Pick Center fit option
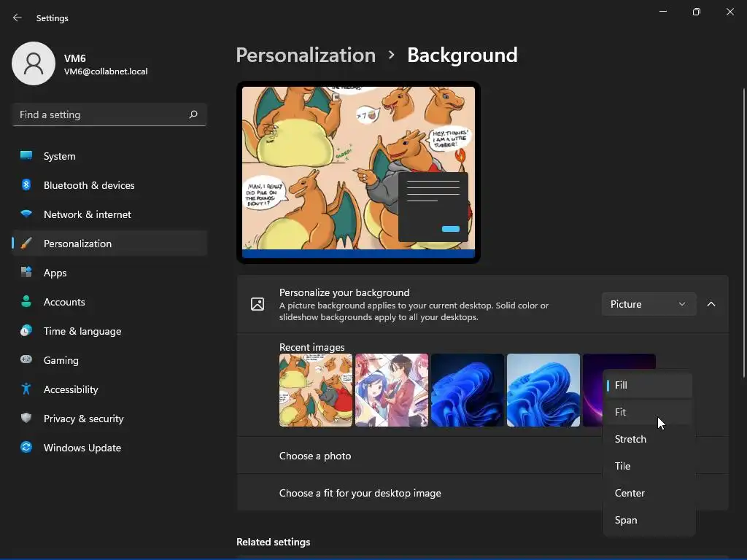 (x=649, y=493)
